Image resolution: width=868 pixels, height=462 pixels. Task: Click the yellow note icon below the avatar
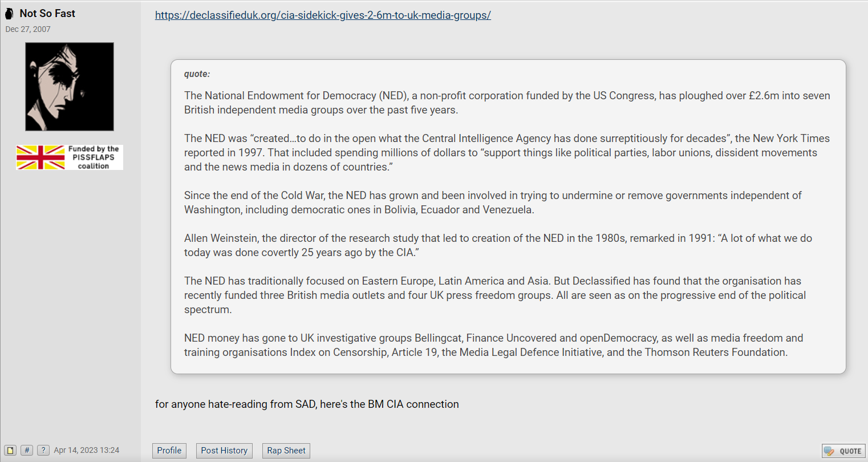[x=10, y=450]
